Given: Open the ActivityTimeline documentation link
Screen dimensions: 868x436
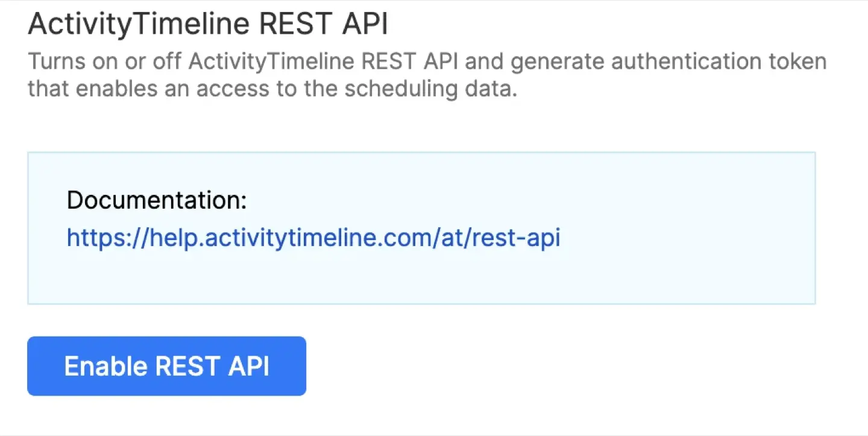Looking at the screenshot, I should 313,238.
